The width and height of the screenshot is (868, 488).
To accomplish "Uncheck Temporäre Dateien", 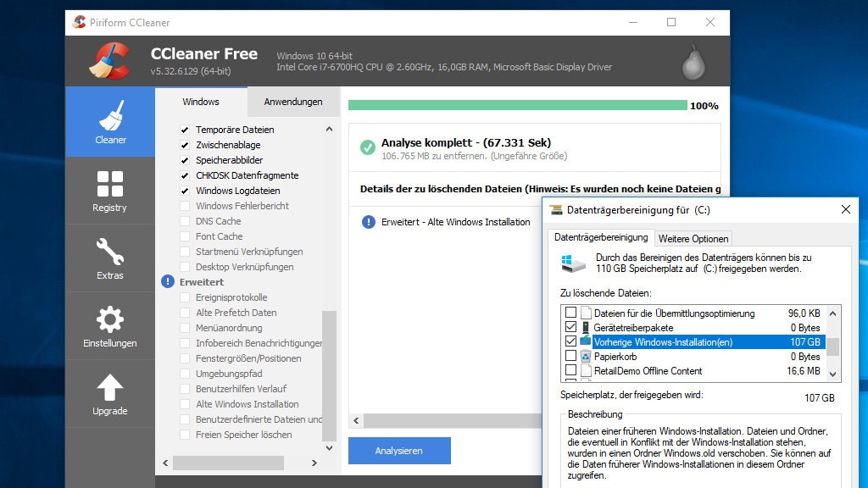I will click(185, 130).
